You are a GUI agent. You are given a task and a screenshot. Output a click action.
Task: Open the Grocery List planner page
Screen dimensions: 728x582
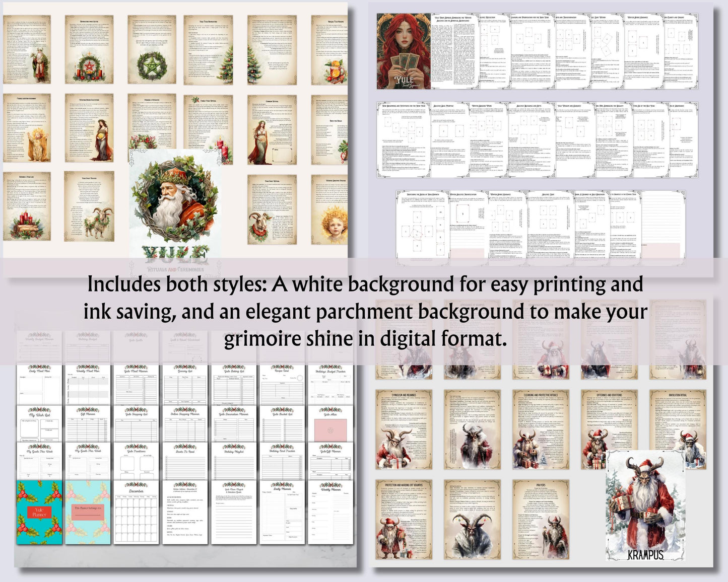point(184,384)
